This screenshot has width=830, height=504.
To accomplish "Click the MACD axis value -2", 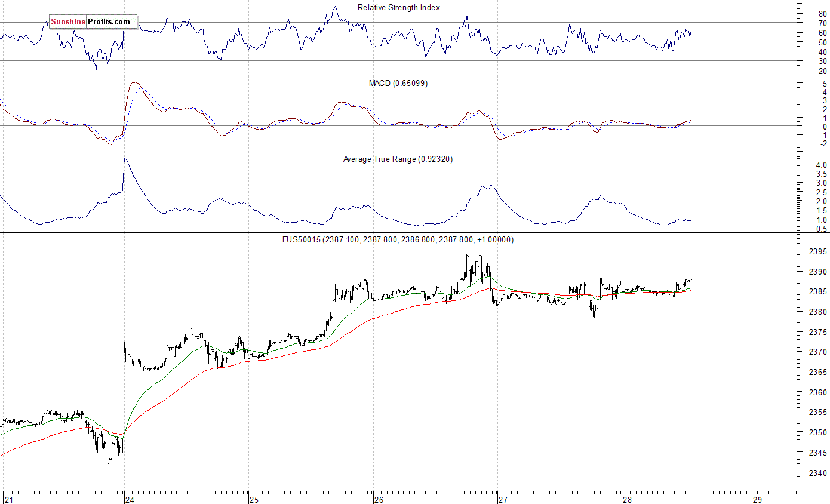I will (823, 144).
